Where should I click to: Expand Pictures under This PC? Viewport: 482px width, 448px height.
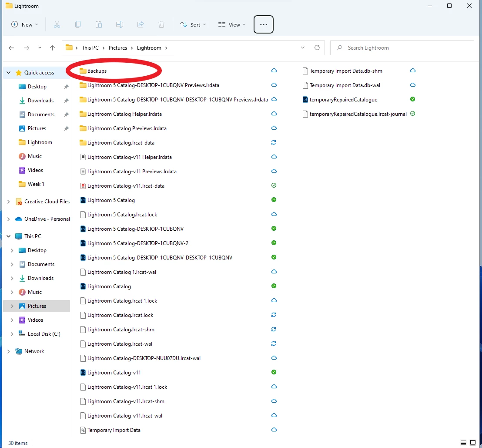click(x=12, y=306)
